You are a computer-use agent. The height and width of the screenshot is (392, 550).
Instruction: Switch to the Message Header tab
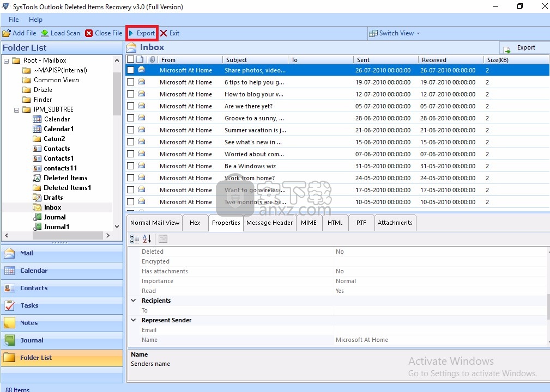(x=269, y=223)
